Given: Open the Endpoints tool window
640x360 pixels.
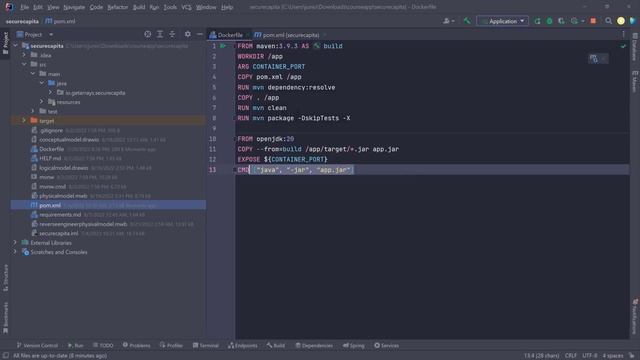Looking at the screenshot, I should click(x=242, y=345).
